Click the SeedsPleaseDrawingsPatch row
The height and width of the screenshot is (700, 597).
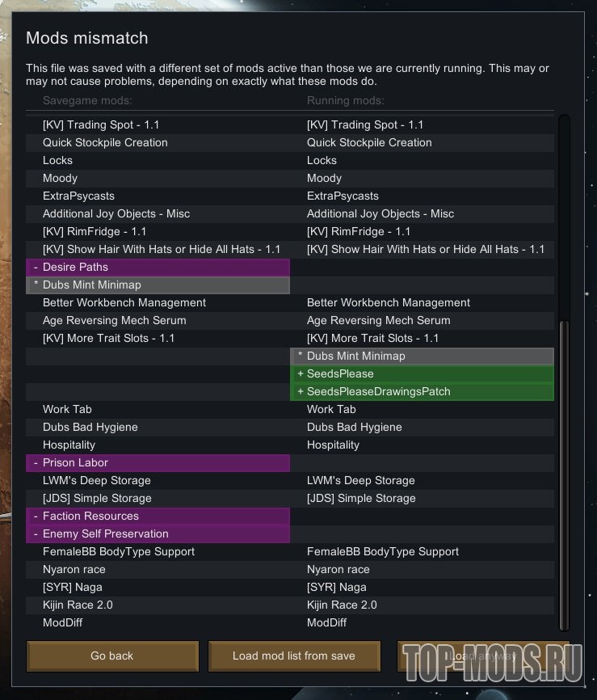click(x=422, y=391)
